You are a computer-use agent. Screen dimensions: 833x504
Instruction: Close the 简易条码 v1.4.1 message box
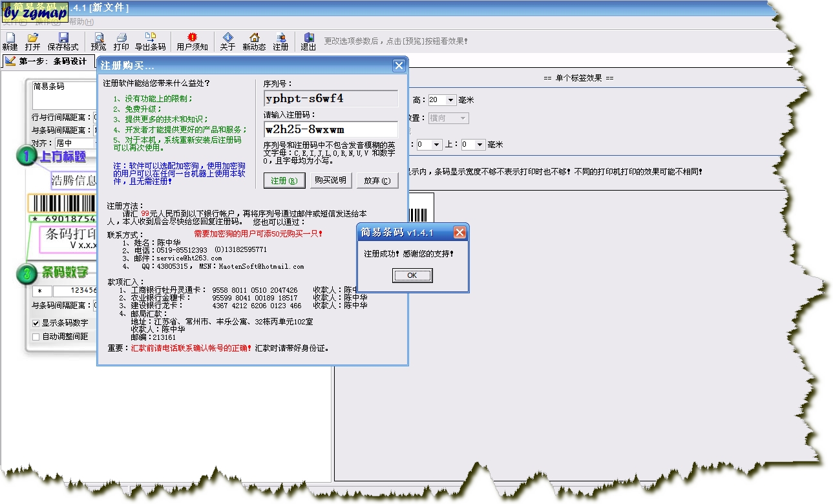point(459,232)
